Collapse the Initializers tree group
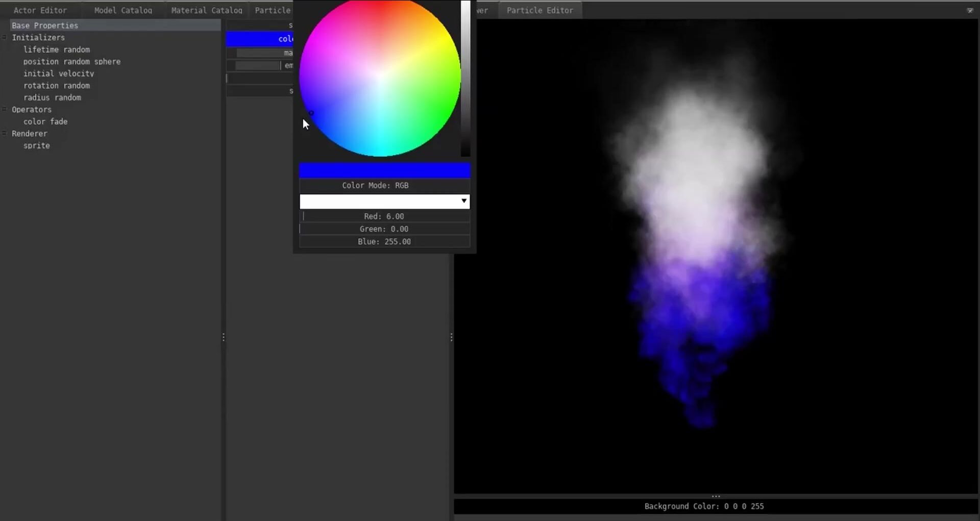The image size is (980, 521). click(4, 37)
